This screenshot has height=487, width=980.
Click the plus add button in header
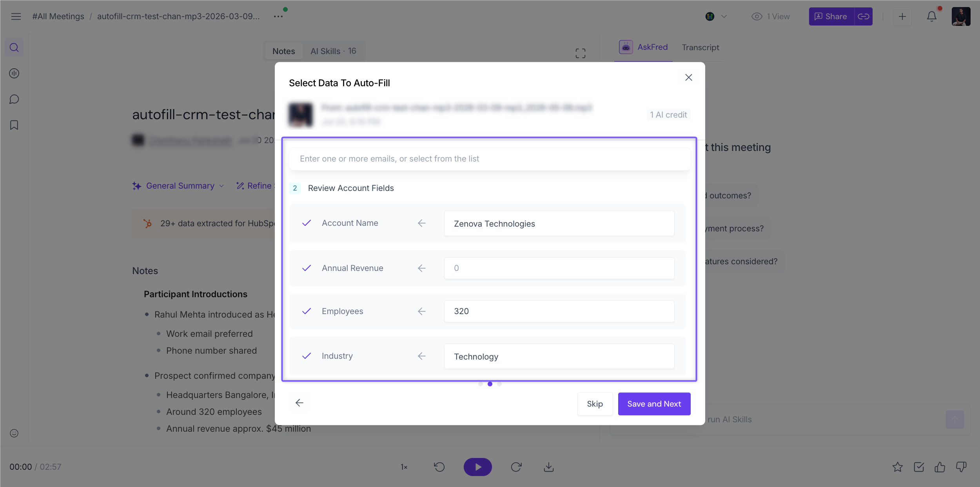tap(902, 16)
